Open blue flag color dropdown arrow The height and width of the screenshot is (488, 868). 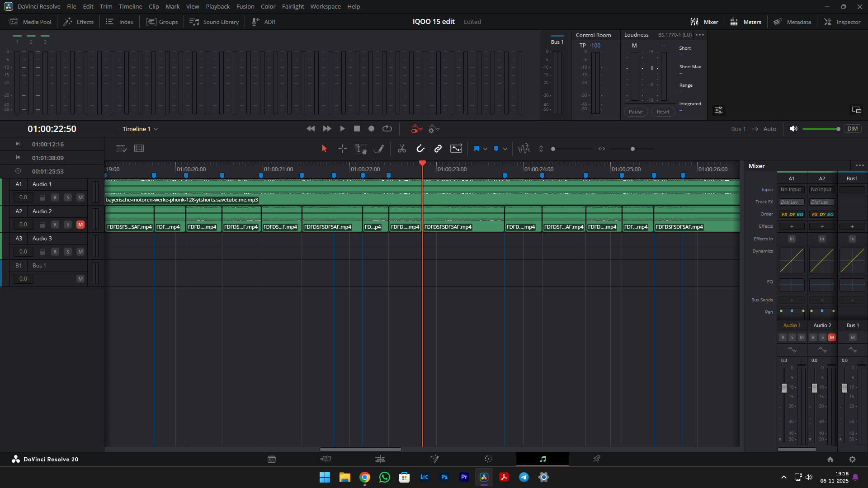485,149
